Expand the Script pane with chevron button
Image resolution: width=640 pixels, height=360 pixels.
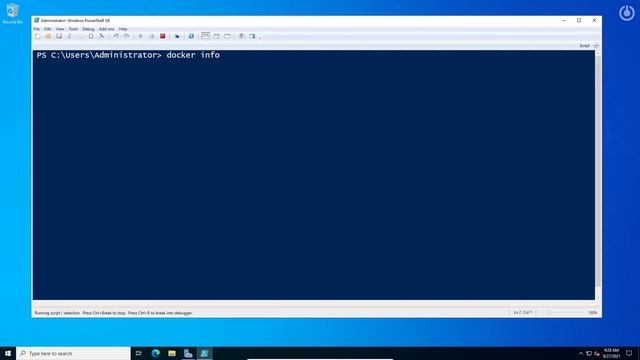tap(596, 45)
